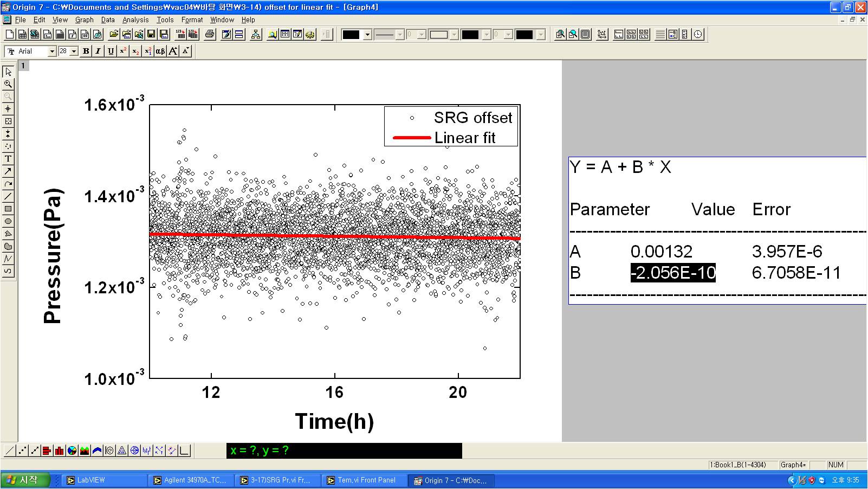The height and width of the screenshot is (489, 868).
Task: Select the highlighted B value -2.056E-10
Action: 673,273
